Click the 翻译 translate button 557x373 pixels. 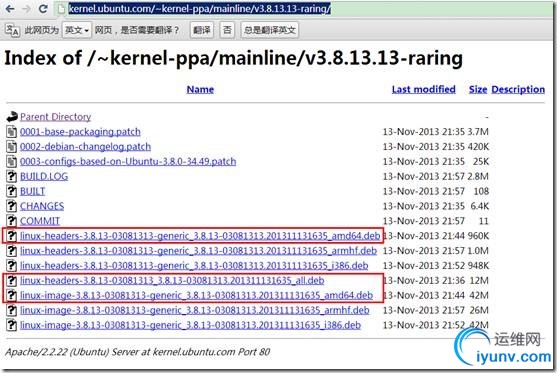pyautogui.click(x=202, y=30)
